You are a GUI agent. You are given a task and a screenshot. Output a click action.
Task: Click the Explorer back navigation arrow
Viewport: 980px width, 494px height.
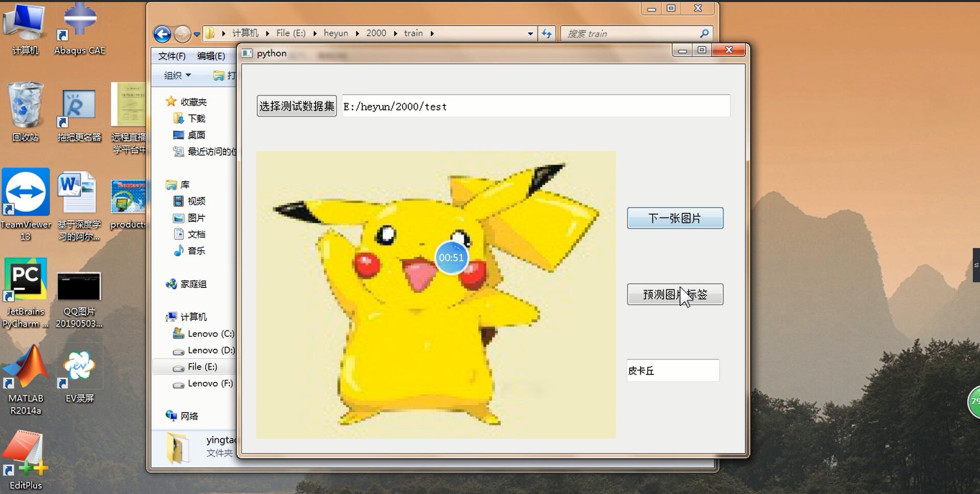162,34
